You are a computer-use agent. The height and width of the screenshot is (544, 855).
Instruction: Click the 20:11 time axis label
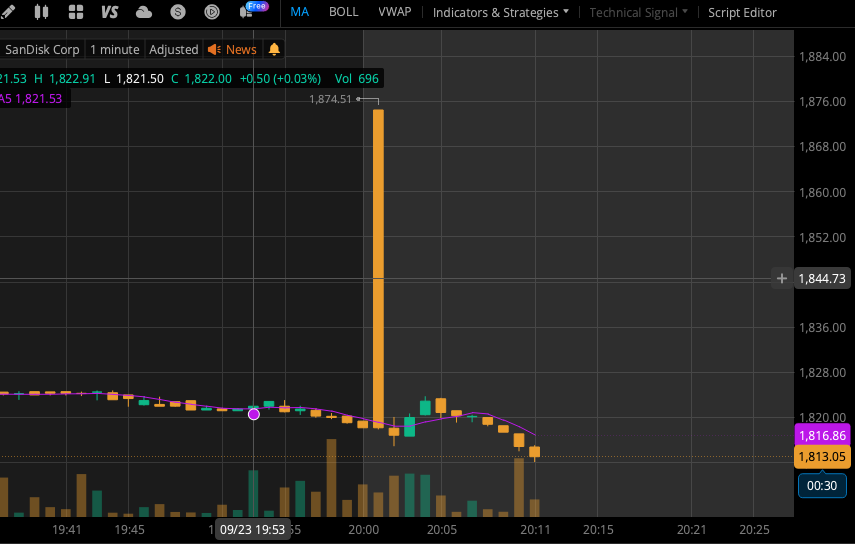[535, 530]
